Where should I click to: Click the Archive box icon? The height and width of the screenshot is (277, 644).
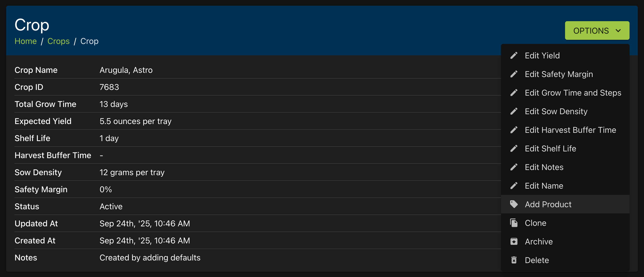514,242
